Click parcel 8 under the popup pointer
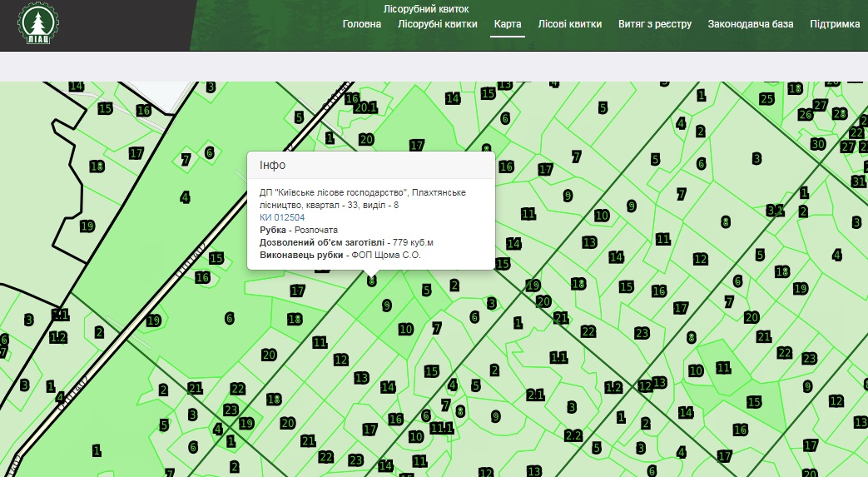Viewport: 868px width, 477px height. pyautogui.click(x=372, y=281)
